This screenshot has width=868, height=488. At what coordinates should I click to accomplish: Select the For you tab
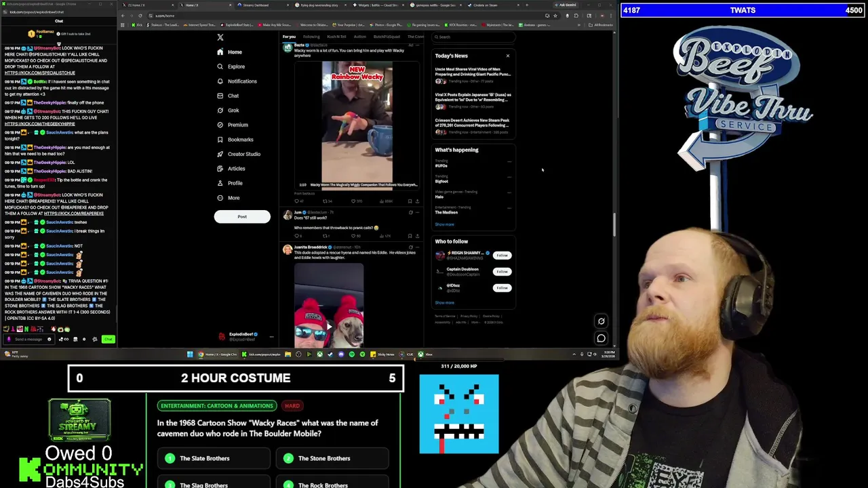click(x=289, y=37)
